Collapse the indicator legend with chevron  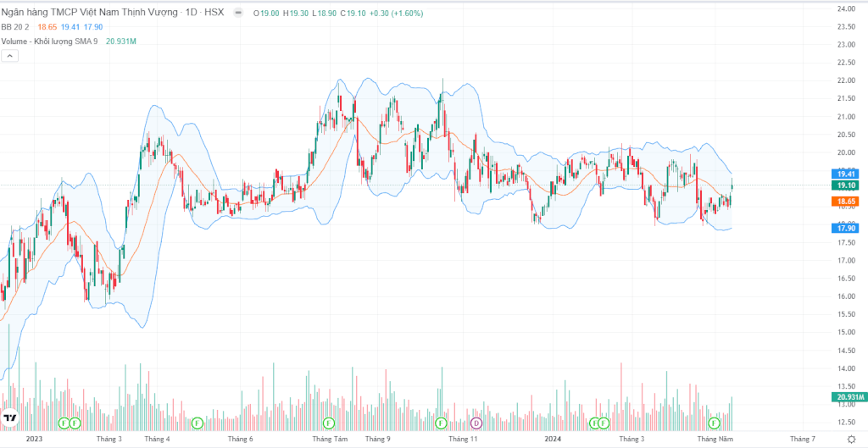[10, 55]
